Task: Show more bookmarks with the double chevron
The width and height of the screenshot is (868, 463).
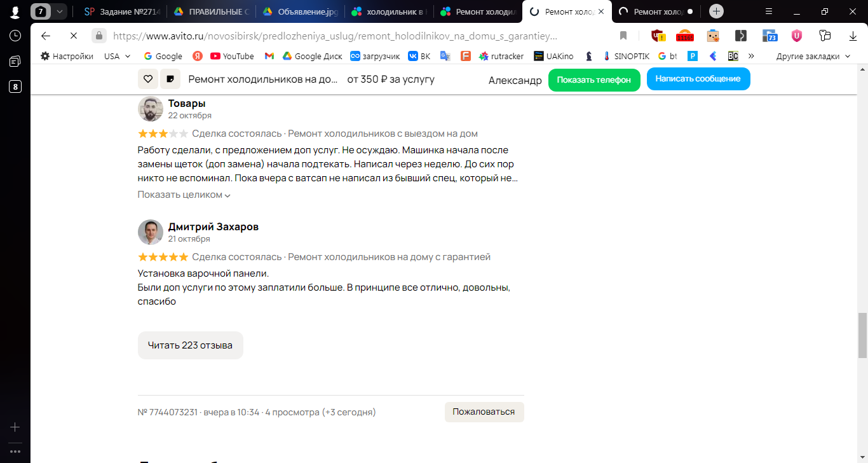Action: click(751, 56)
